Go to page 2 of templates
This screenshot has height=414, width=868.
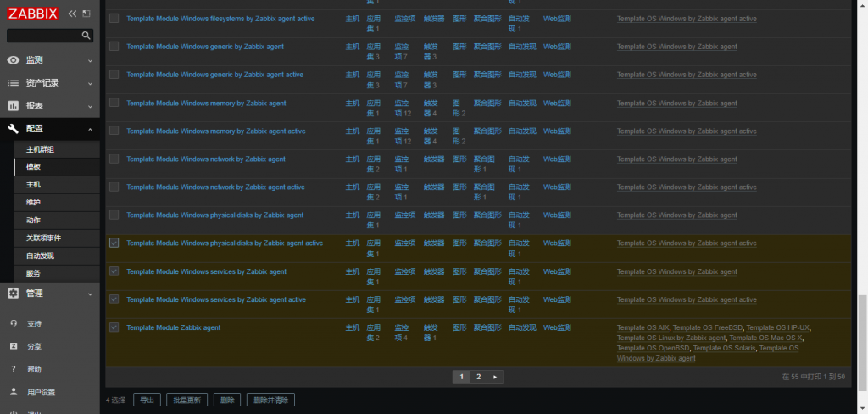click(478, 377)
